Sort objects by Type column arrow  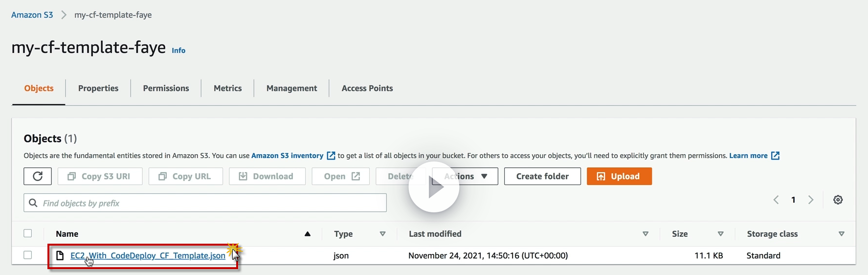(382, 234)
